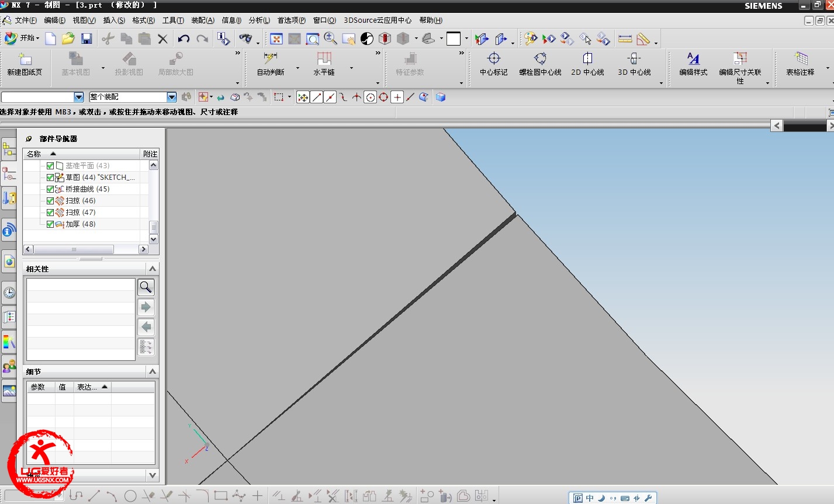Click Tabular Note (表格注释) tool
This screenshot has height=504, width=834.
(800, 64)
